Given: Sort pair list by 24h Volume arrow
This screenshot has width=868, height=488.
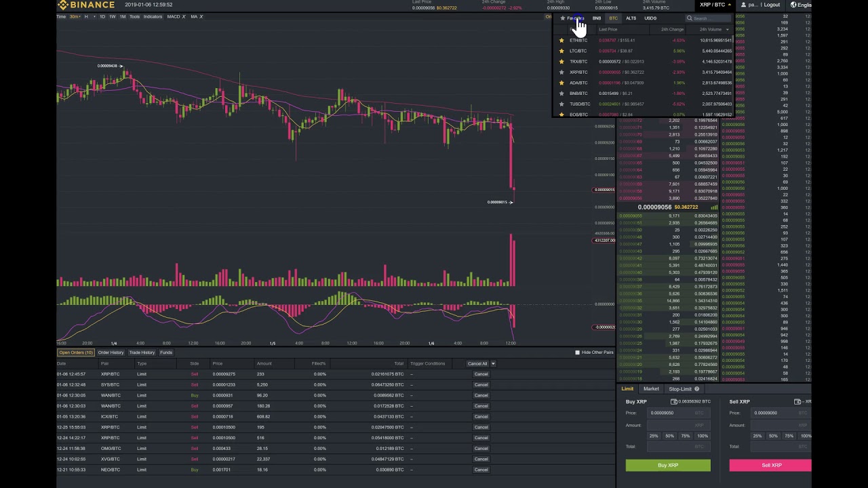Looking at the screenshot, I should 728,29.
